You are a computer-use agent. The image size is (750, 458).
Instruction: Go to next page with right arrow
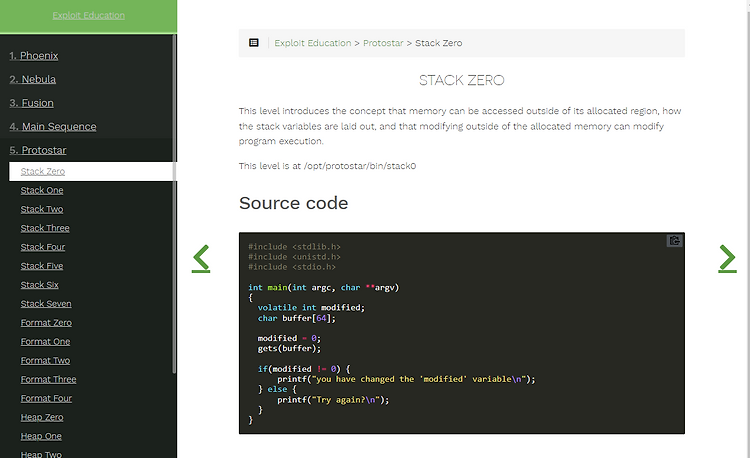pyautogui.click(x=727, y=259)
